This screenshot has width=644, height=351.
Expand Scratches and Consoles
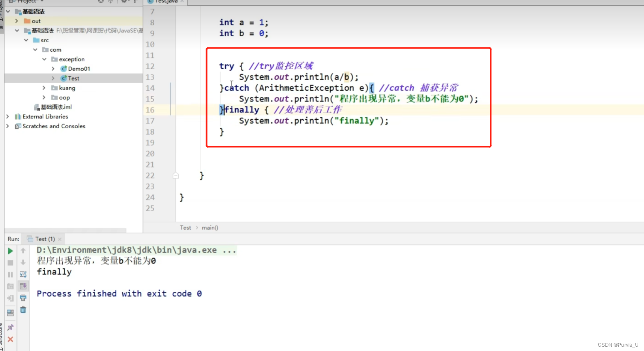click(7, 126)
